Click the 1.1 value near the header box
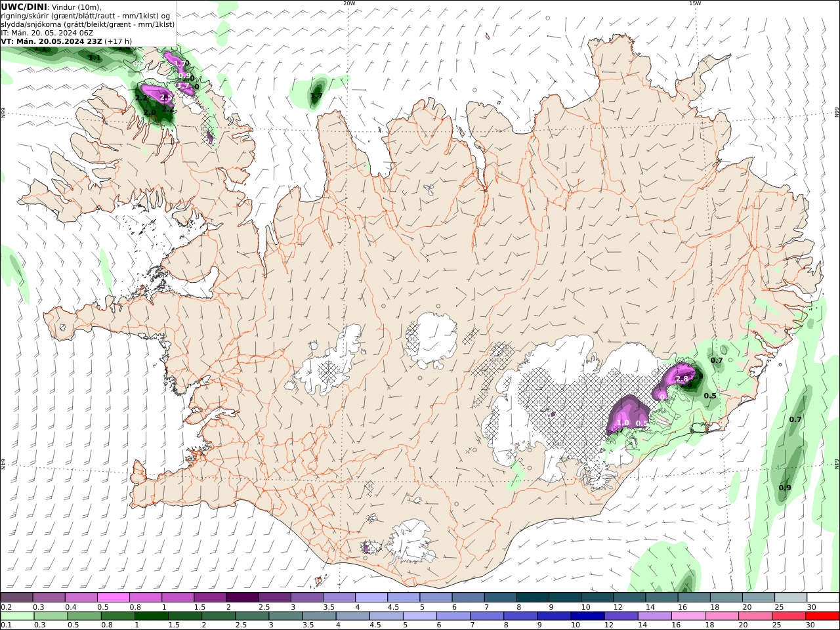The height and width of the screenshot is (630, 840). click(94, 58)
